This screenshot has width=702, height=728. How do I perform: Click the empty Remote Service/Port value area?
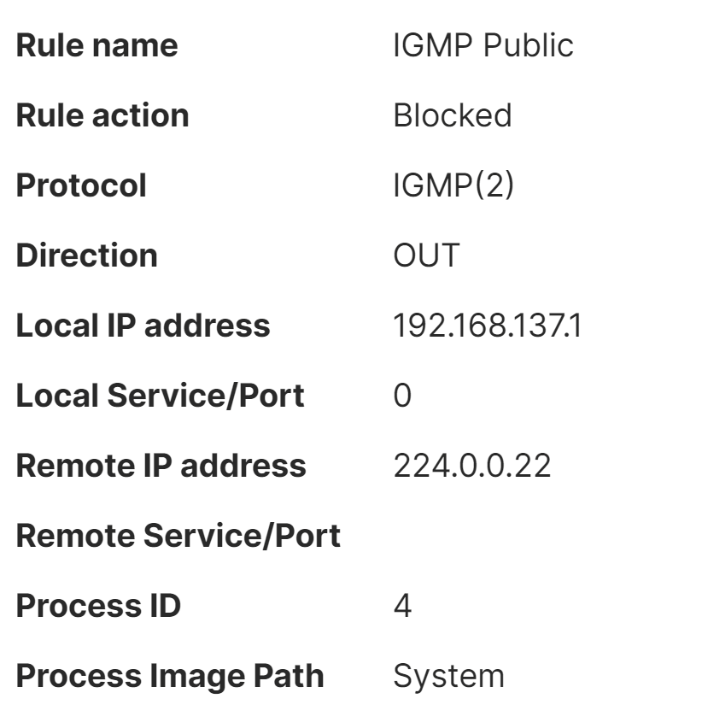point(478,536)
